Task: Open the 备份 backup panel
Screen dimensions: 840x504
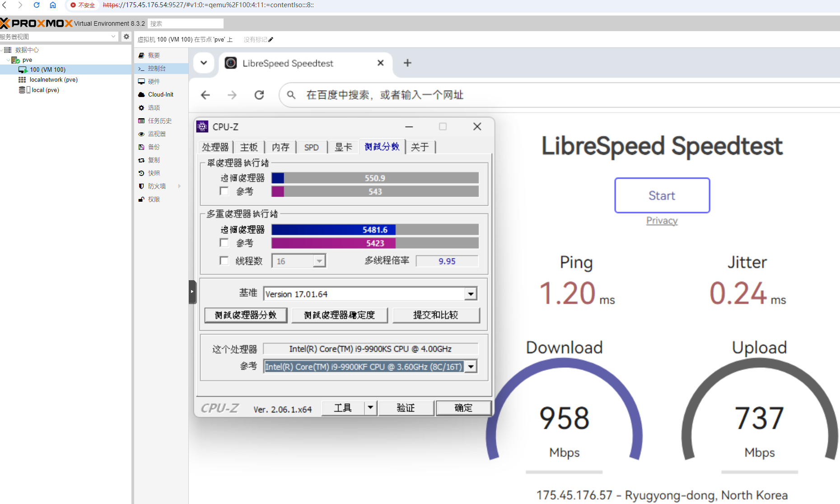Action: (161, 147)
